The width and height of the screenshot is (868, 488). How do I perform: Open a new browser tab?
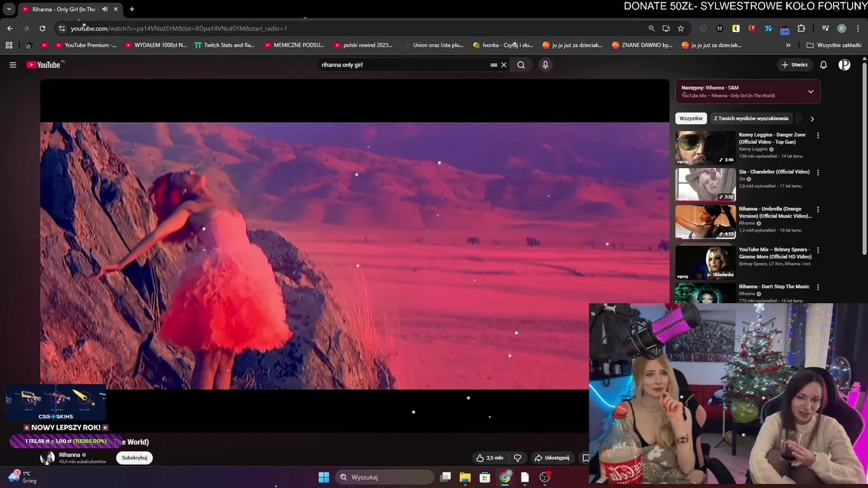coord(132,9)
